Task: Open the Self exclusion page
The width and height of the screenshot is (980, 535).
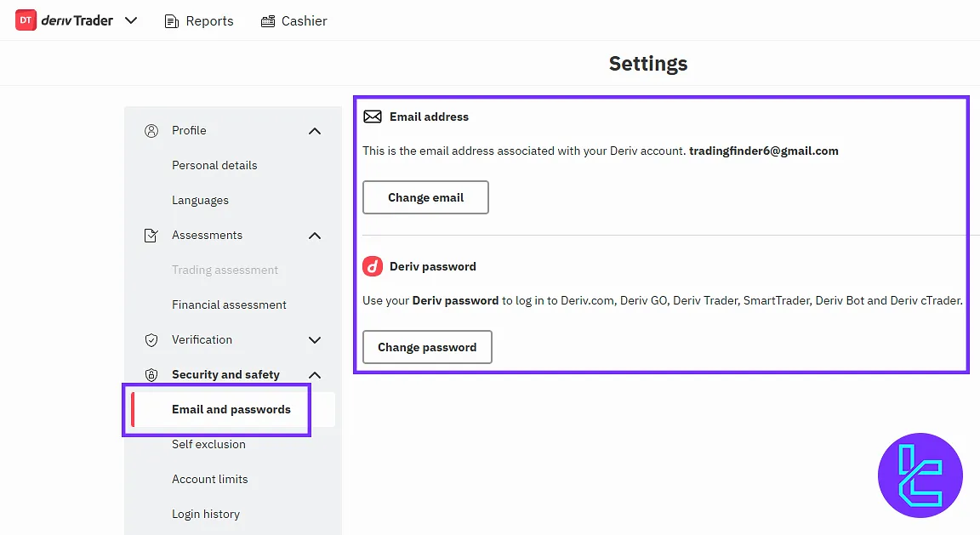Action: pos(208,444)
